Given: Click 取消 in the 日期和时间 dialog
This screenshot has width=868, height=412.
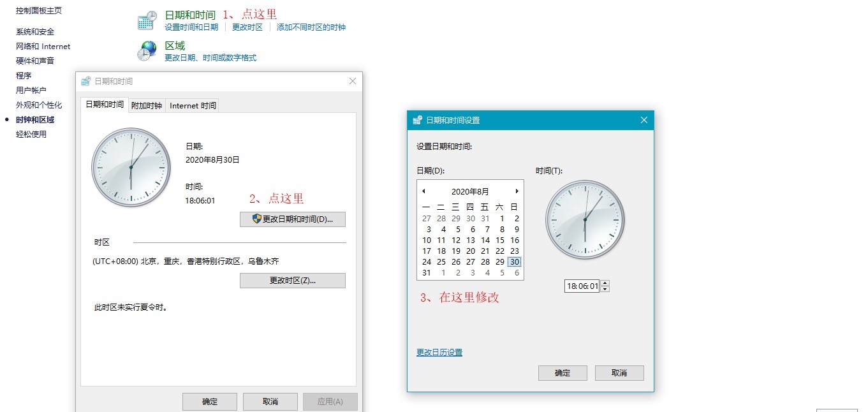Looking at the screenshot, I should pyautogui.click(x=270, y=402).
